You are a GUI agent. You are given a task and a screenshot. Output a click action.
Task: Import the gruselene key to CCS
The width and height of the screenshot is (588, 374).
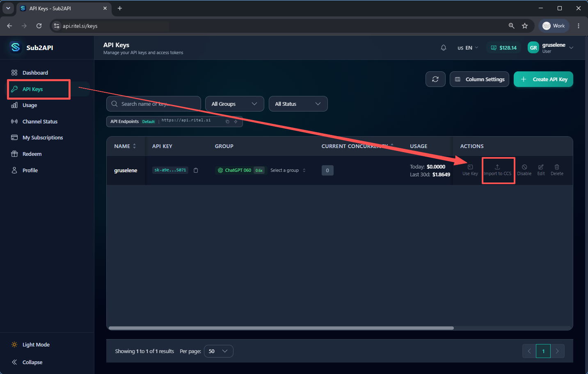click(x=497, y=170)
